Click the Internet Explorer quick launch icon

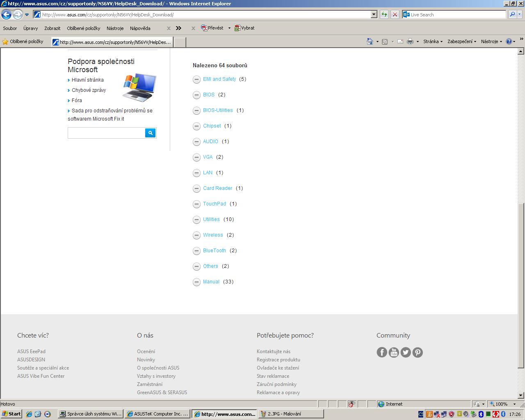pos(29,414)
